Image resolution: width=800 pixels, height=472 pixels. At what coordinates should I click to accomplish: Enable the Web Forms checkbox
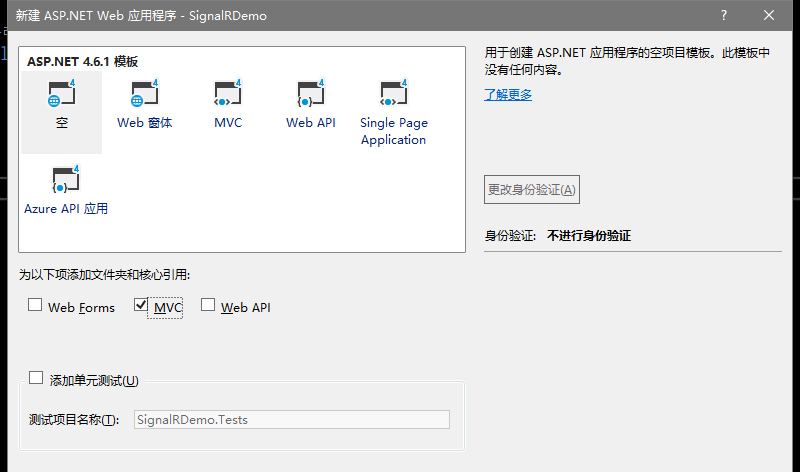coord(35,305)
